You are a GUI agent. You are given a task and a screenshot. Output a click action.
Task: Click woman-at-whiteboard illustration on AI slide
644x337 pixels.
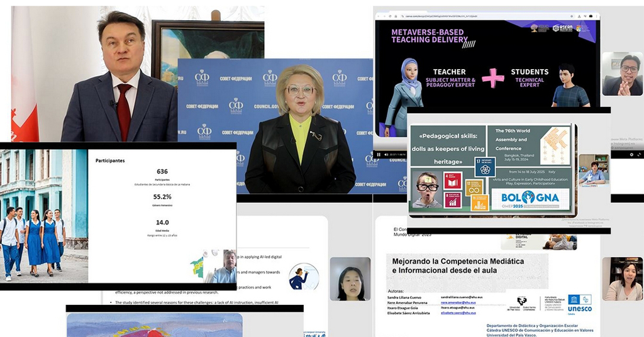(x=303, y=277)
